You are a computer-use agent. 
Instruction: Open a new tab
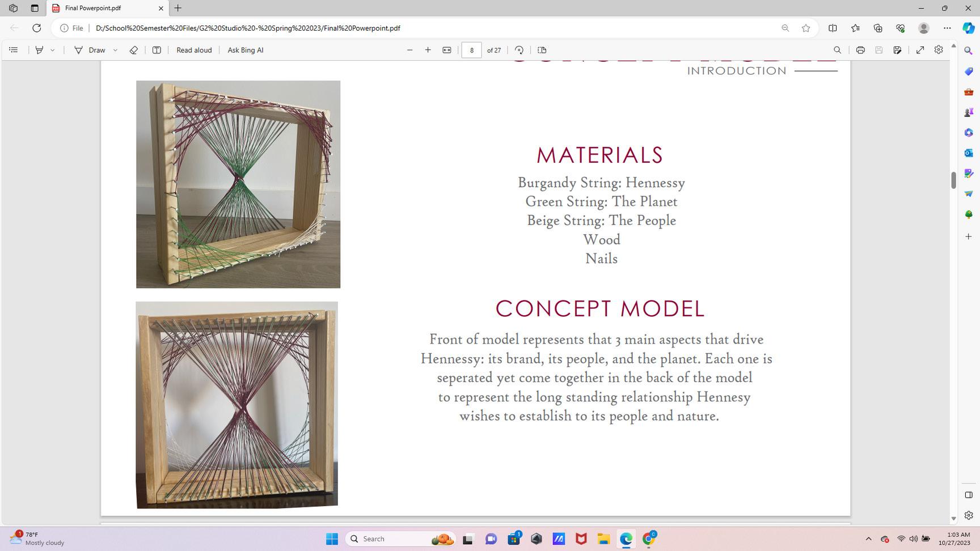coord(178,8)
